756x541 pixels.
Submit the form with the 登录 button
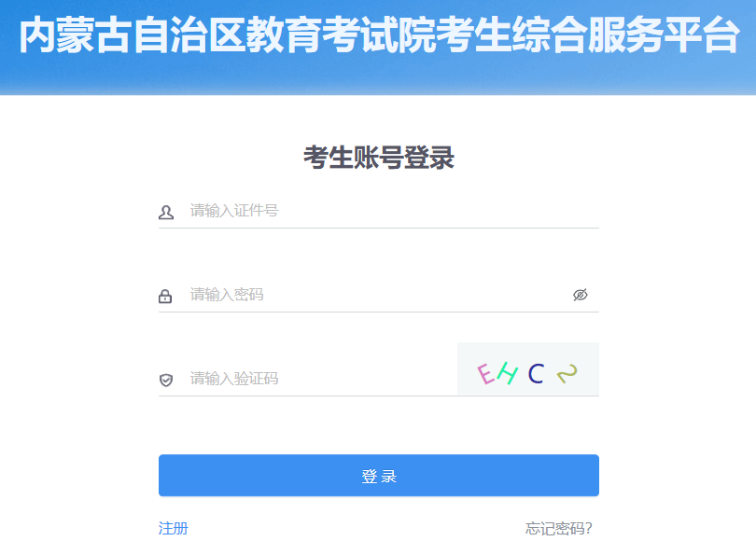[379, 476]
